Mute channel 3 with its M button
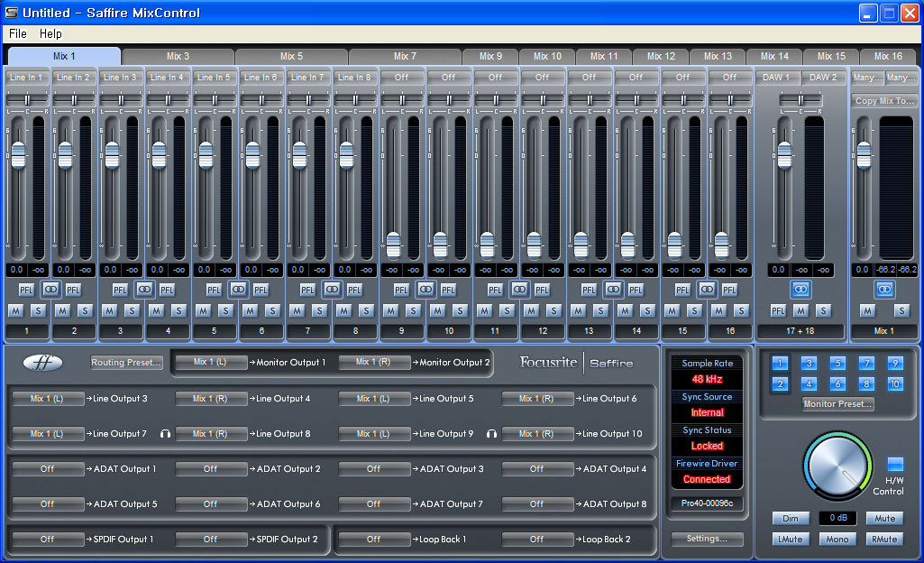This screenshot has width=924, height=563. (109, 310)
